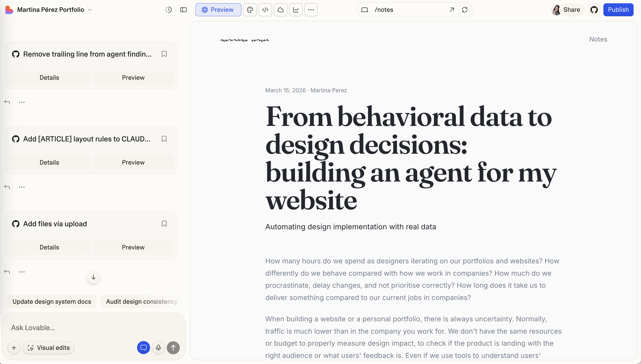Viewport: 641px width, 364px height.
Task: Open version history clock icon
Action: coord(169,10)
